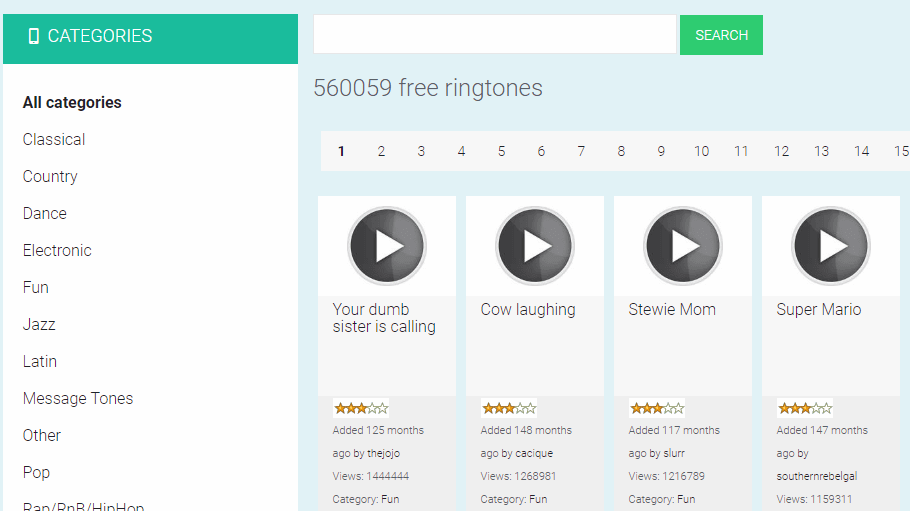This screenshot has height=511, width=910.
Task: Open the Super Mario ringtone title link
Action: click(x=818, y=310)
